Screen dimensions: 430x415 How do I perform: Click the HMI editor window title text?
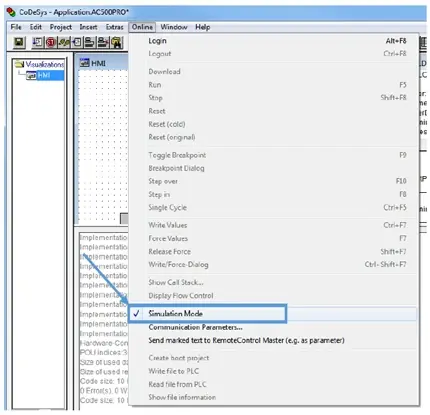98,63
